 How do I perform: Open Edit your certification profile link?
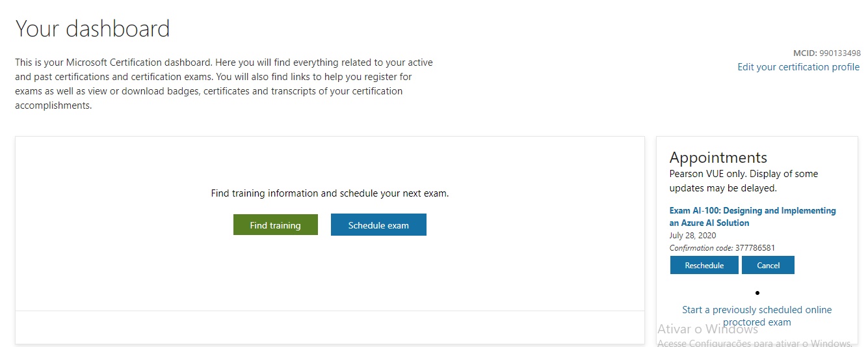coord(798,67)
